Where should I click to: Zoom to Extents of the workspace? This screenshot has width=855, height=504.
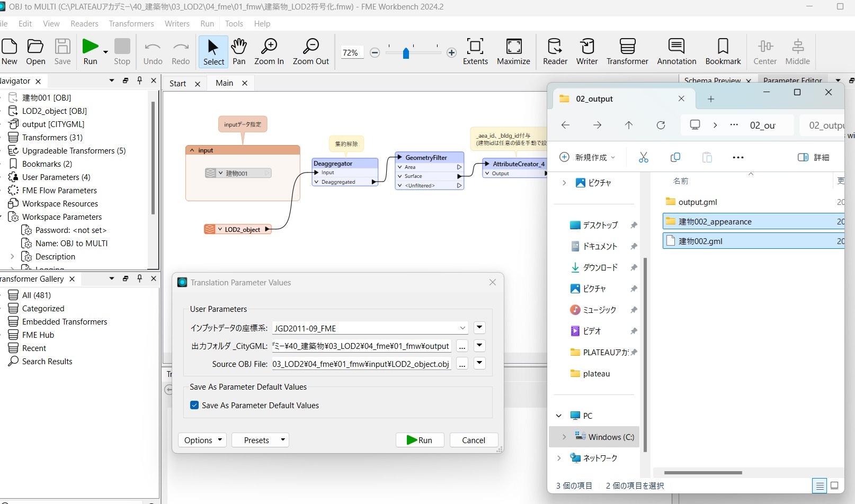tap(475, 52)
